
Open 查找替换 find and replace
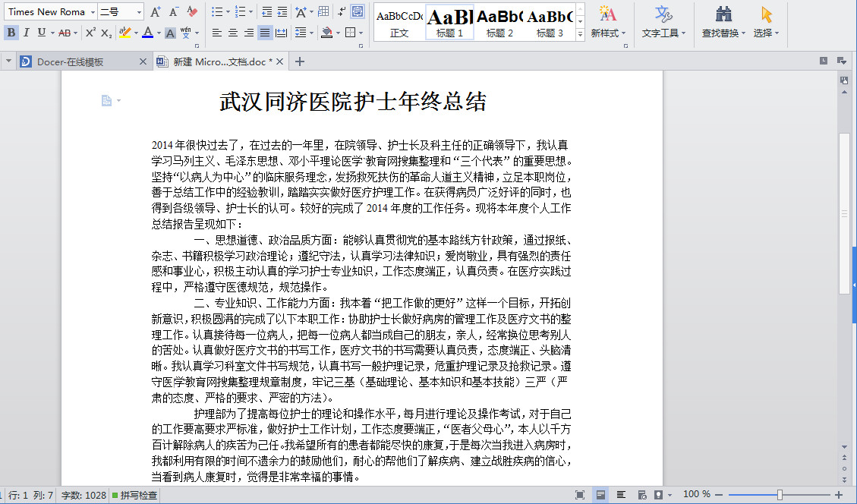point(723,22)
